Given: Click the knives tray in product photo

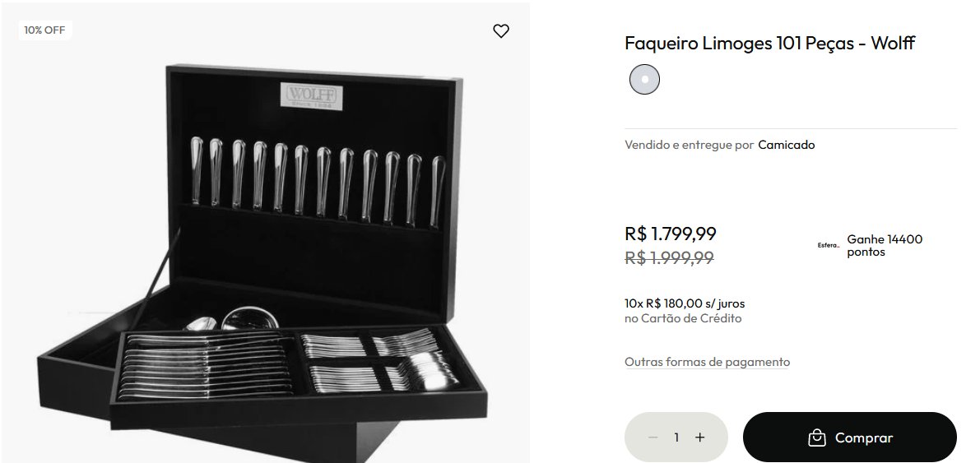Looking at the screenshot, I should pyautogui.click(x=207, y=366).
